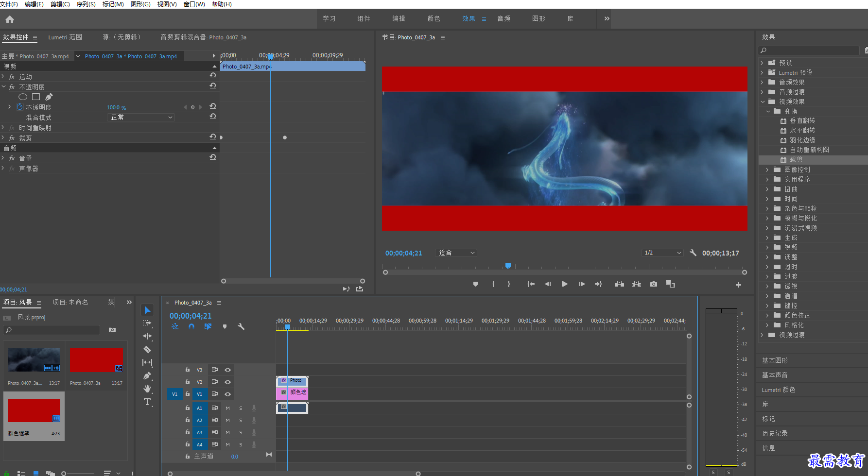Toggle V3 track visibility eye
The height and width of the screenshot is (476, 868).
coord(227,370)
